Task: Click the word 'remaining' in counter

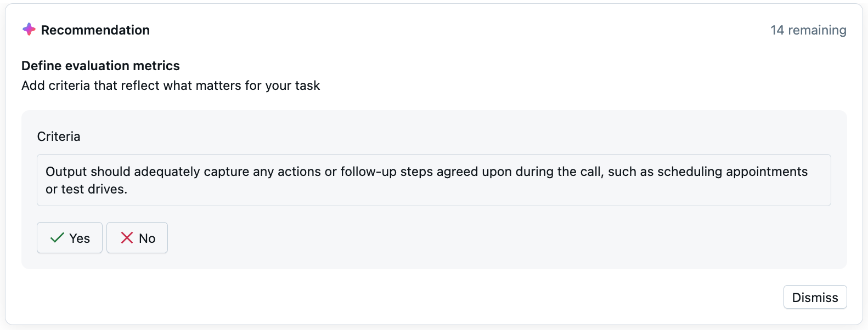Action: click(817, 30)
